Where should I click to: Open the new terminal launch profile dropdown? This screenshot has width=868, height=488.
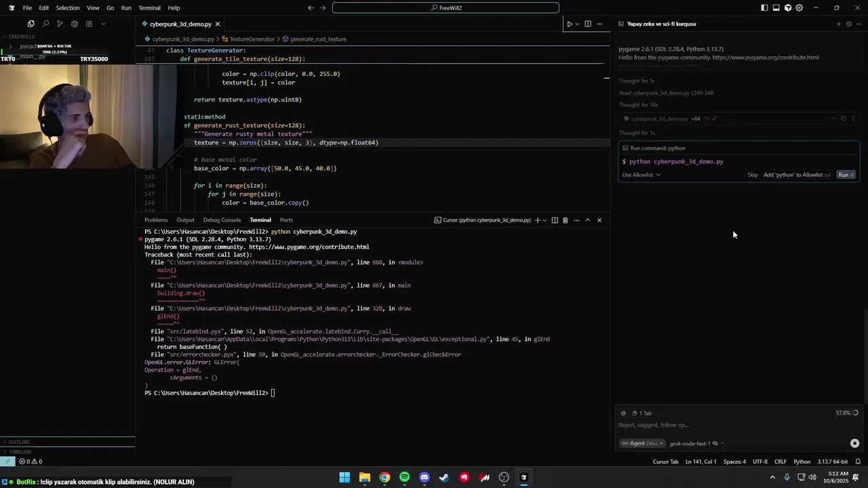coord(545,220)
